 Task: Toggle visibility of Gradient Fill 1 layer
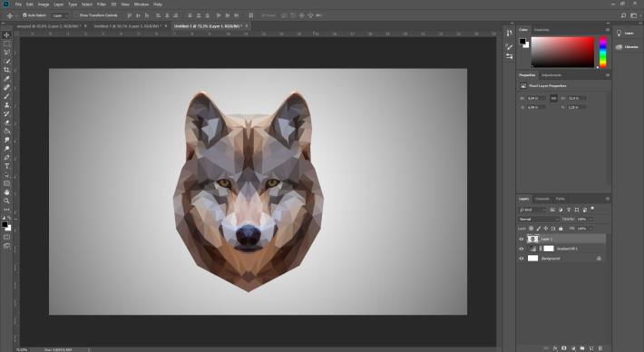coord(522,249)
